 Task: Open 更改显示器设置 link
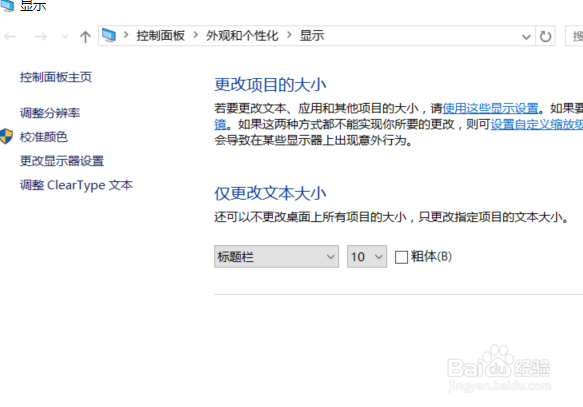[x=62, y=161]
